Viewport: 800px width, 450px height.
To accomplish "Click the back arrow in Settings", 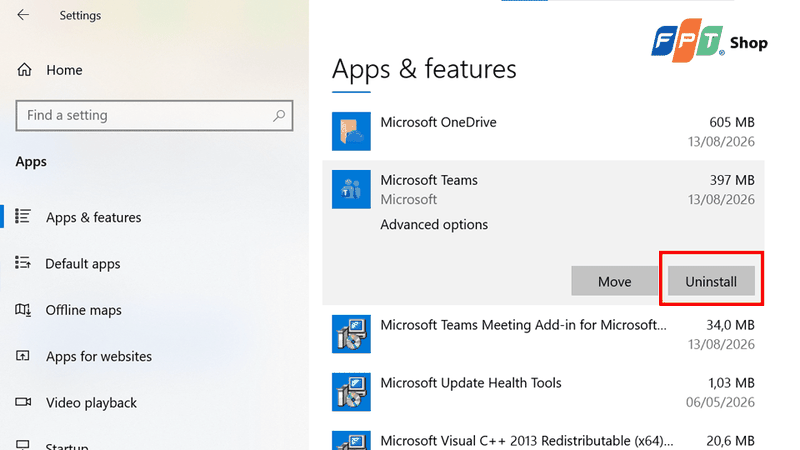I will 23,15.
